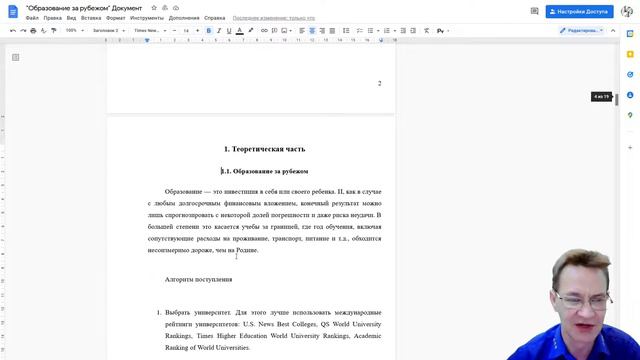Edit the font size field showing 14
Screen dimensions: 640x360
[186, 31]
